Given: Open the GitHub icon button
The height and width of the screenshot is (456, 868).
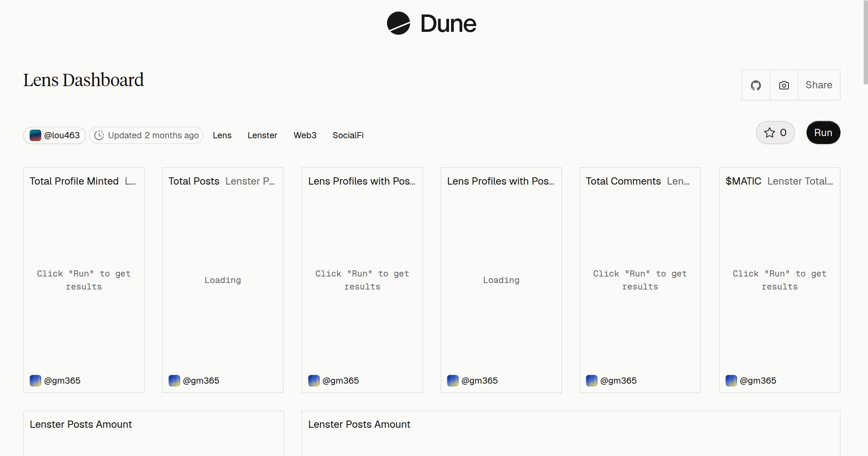Looking at the screenshot, I should 756,85.
